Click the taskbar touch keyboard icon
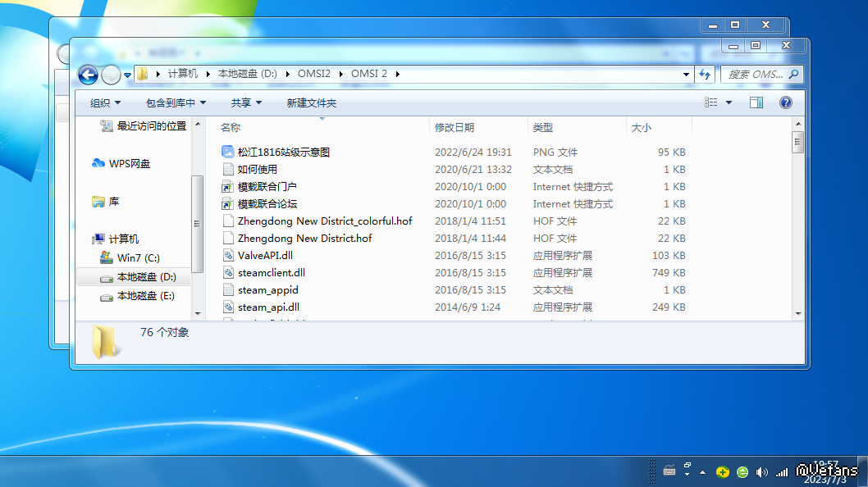 (669, 471)
